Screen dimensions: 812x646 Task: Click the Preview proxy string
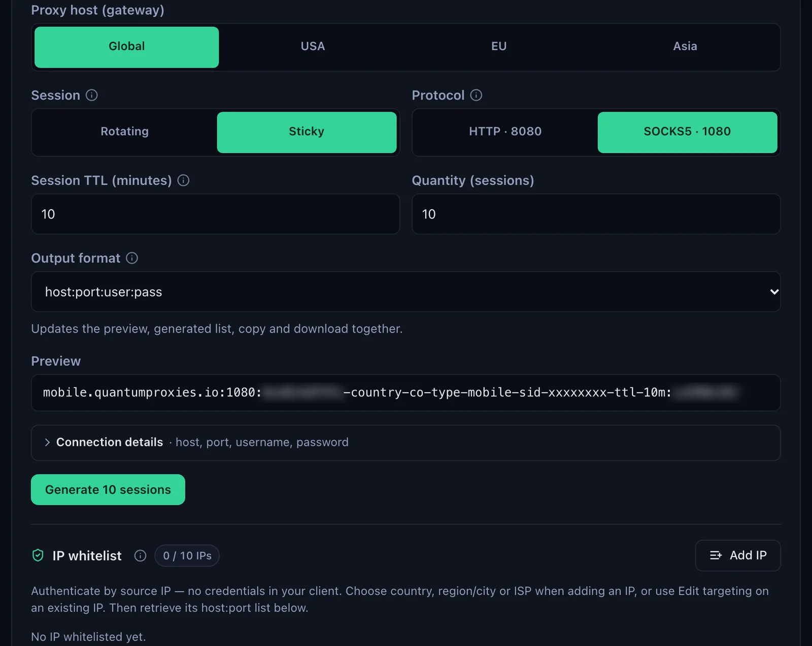(x=405, y=393)
